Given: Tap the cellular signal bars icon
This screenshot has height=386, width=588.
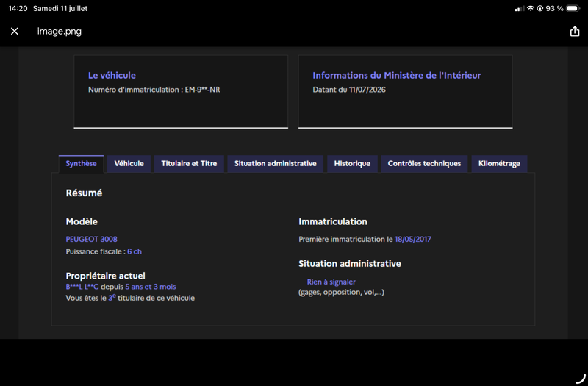Looking at the screenshot, I should coord(520,8).
